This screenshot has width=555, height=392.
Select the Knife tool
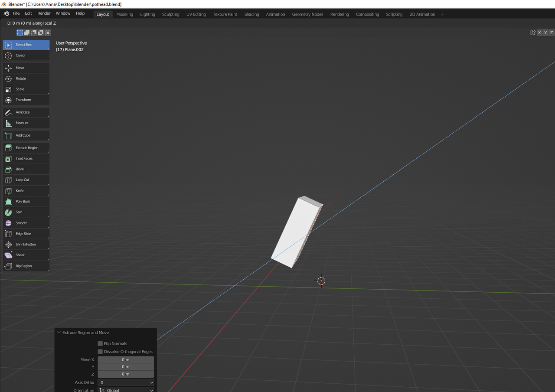(26, 191)
